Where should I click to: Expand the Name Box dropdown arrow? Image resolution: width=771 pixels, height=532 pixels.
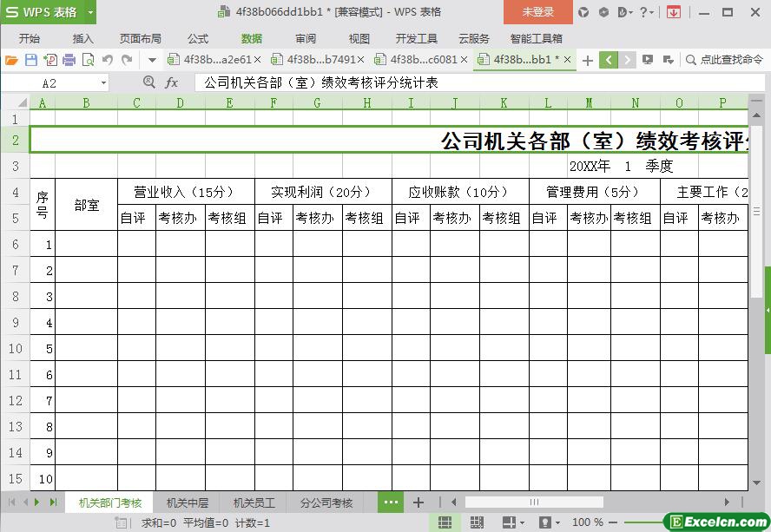pos(103,82)
